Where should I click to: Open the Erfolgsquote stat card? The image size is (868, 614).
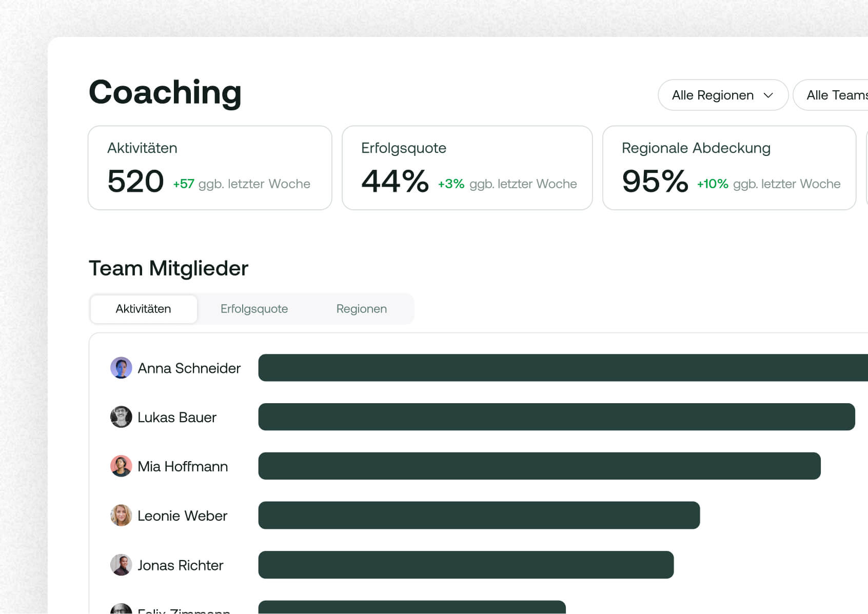467,168
